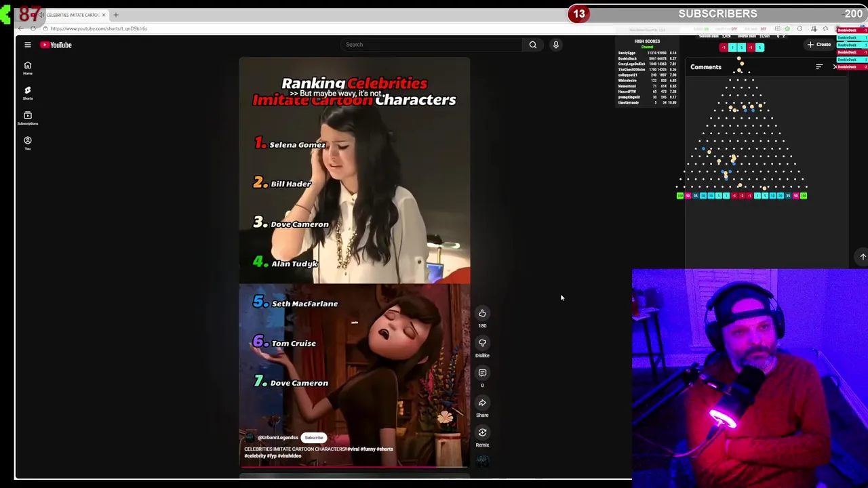Go back with browser back arrow
The width and height of the screenshot is (868, 488).
tap(21, 28)
